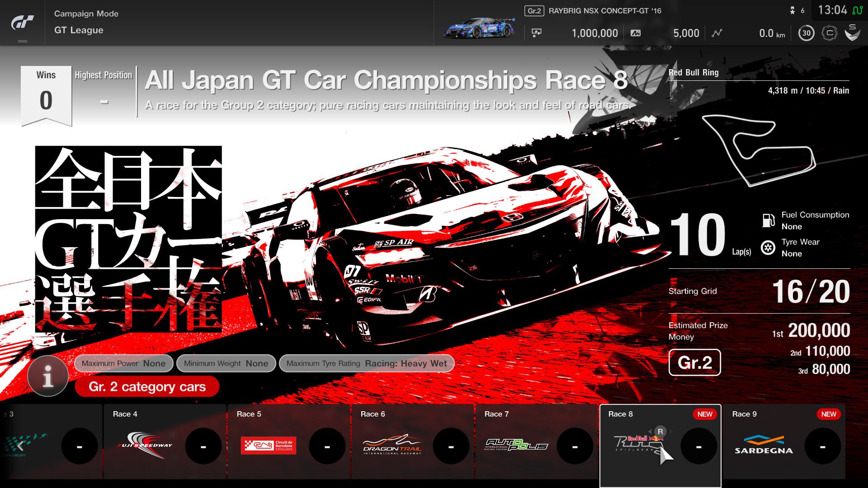868x488 pixels.
Task: Click the credits balance icon
Action: click(x=537, y=33)
